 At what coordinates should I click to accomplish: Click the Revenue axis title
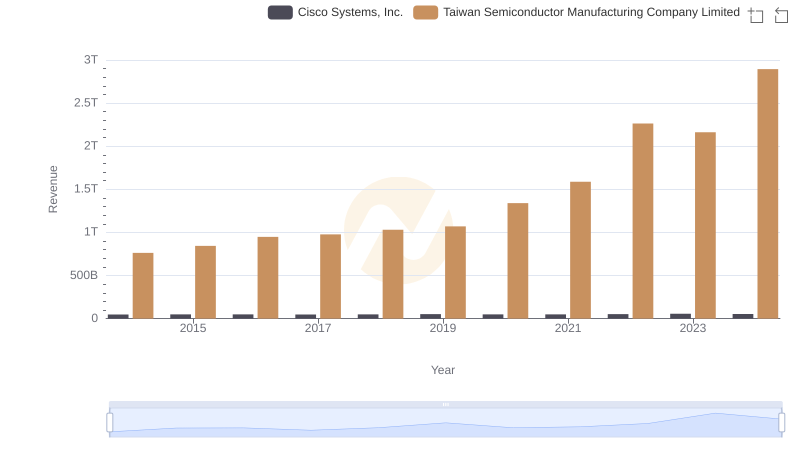tap(53, 189)
